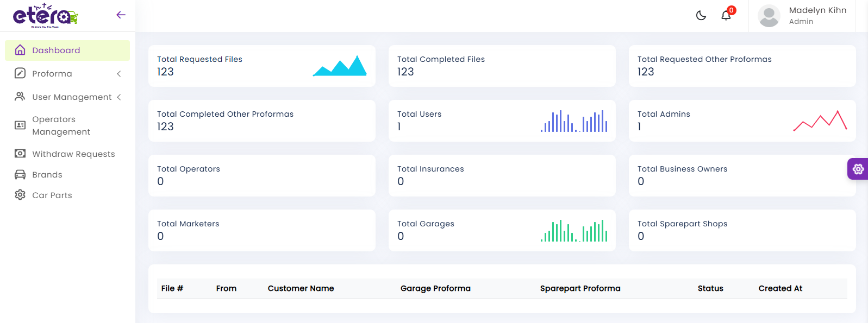868x323 pixels.
Task: Go to Operators Management menu item
Action: [61, 125]
